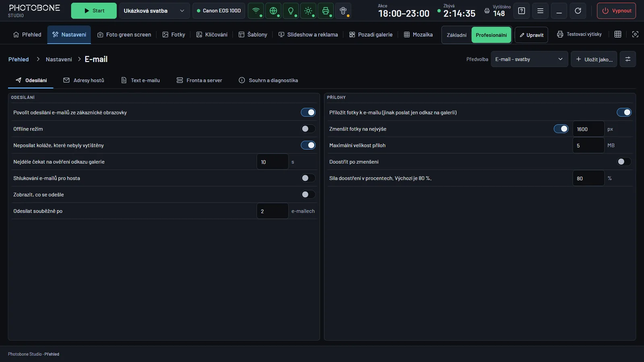Open the Mozaika section
The width and height of the screenshot is (644, 362).
[418, 35]
